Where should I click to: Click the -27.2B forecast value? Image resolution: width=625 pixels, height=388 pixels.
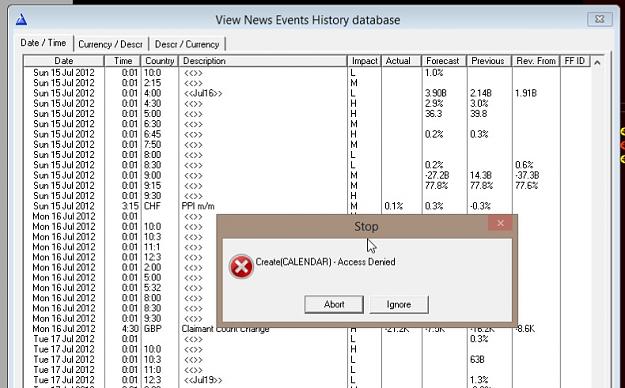tap(437, 175)
